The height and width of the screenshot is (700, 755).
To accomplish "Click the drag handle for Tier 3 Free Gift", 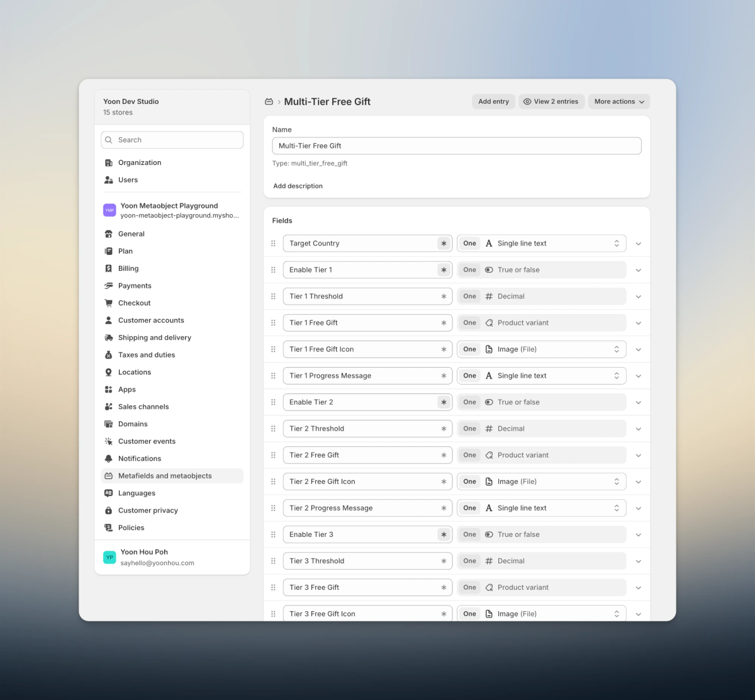I will [273, 587].
